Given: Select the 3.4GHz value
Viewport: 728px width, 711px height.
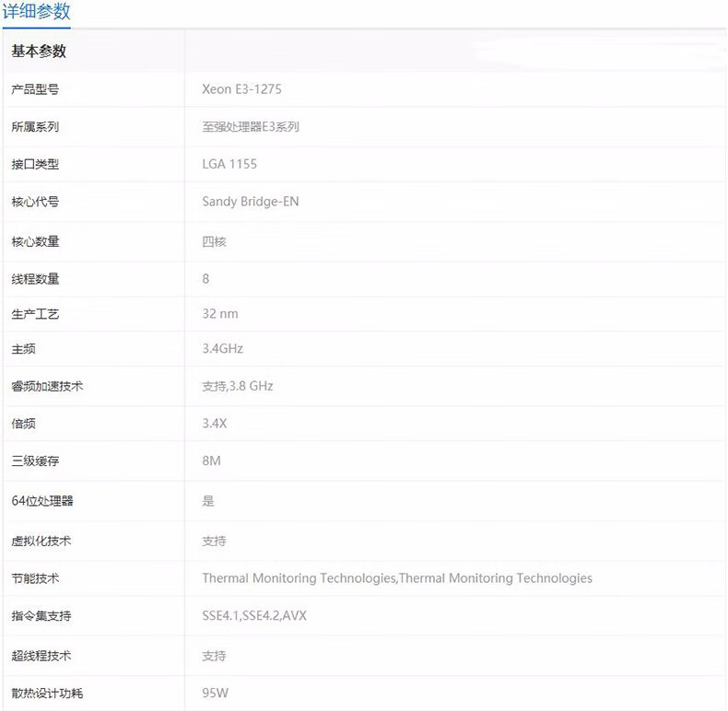Looking at the screenshot, I should point(223,348).
